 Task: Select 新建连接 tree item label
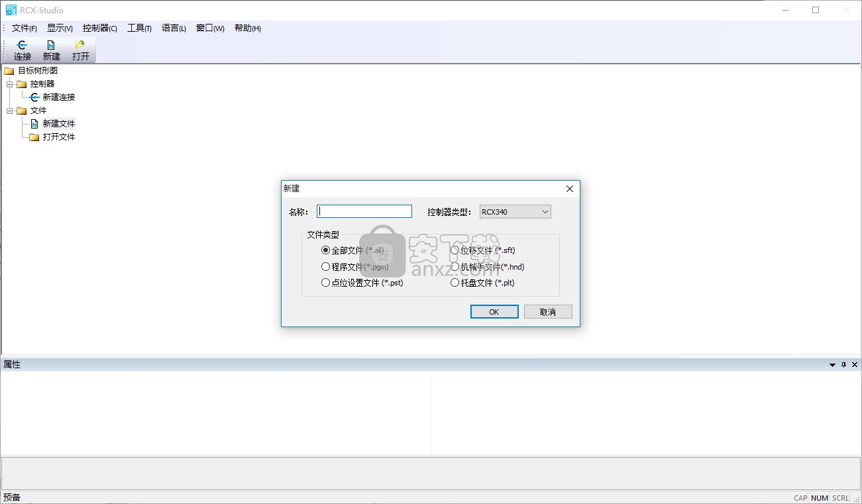[x=59, y=97]
